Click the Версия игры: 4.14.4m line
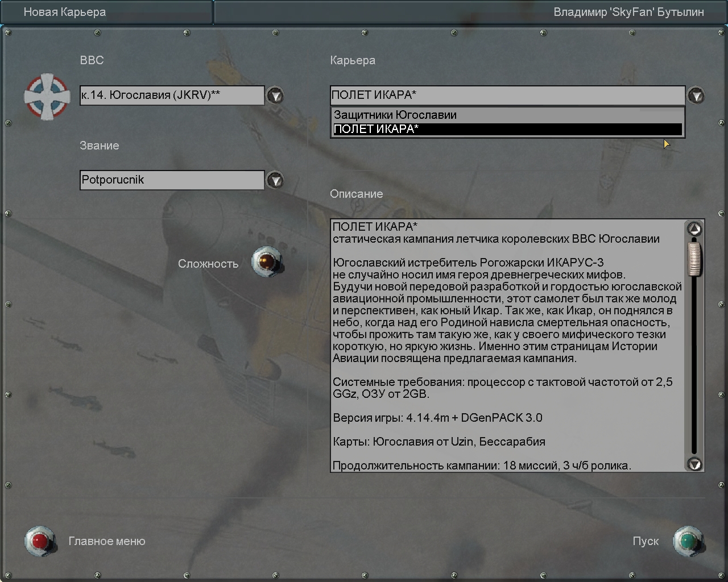 437,418
